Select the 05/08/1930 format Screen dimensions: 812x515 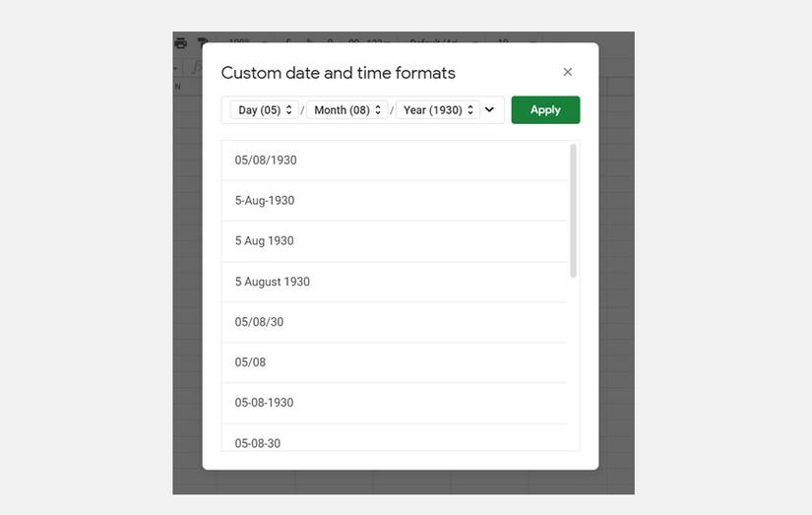(266, 161)
